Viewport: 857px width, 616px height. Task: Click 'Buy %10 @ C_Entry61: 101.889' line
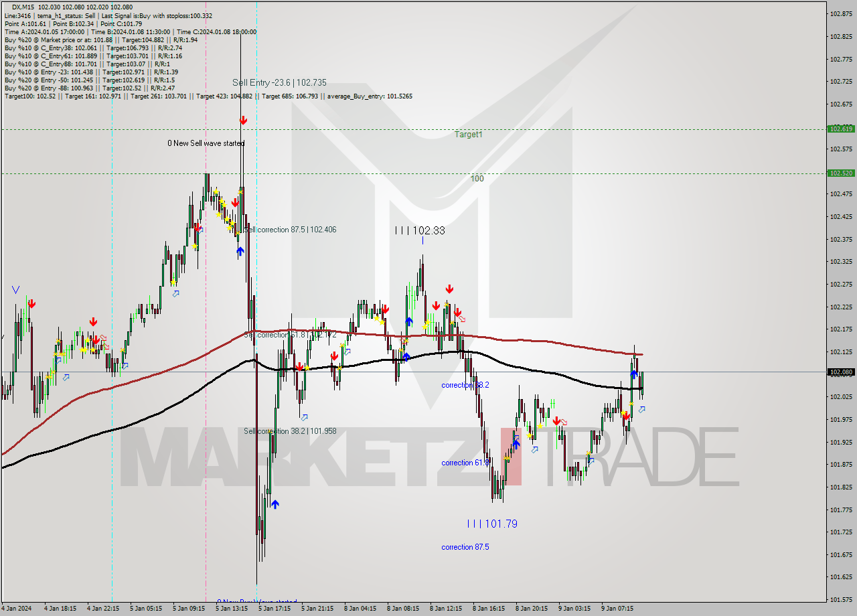93,56
